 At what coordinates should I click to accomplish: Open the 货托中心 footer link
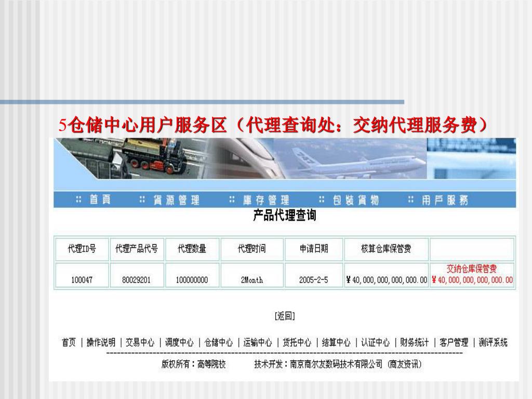tap(297, 342)
